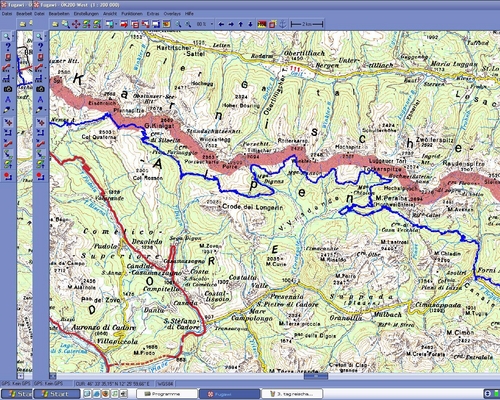Expand the pen tool dropdown arrow in front sidebar
This screenshot has width=500, height=400.
point(45,110)
